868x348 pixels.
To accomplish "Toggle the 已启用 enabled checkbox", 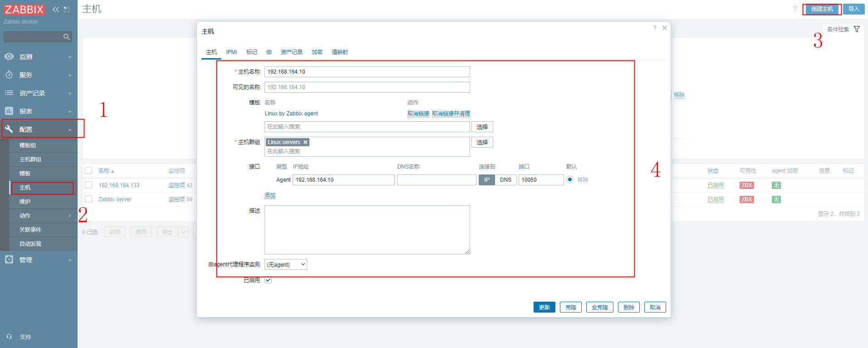I will click(x=268, y=280).
